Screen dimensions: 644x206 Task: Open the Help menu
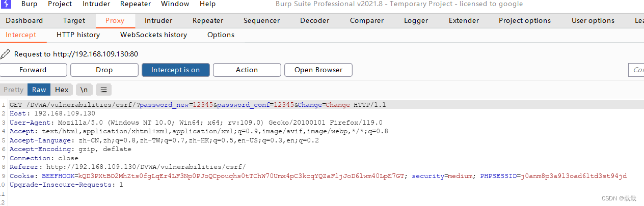pyautogui.click(x=207, y=4)
